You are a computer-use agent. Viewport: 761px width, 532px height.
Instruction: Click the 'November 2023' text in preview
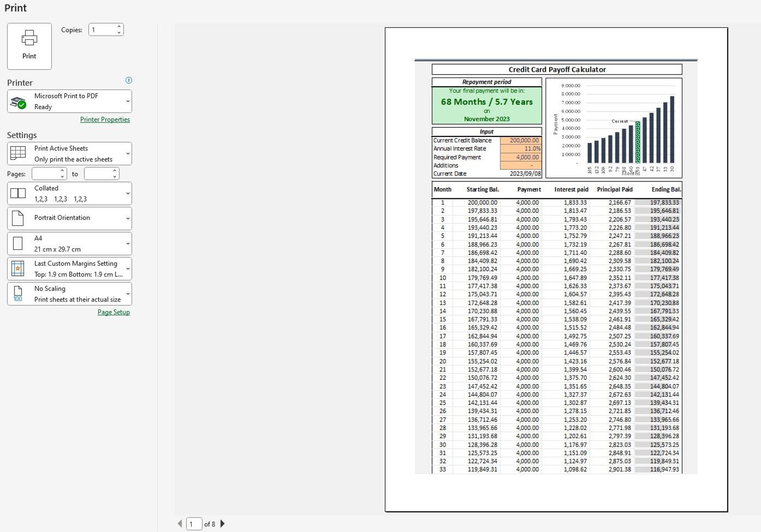[486, 119]
